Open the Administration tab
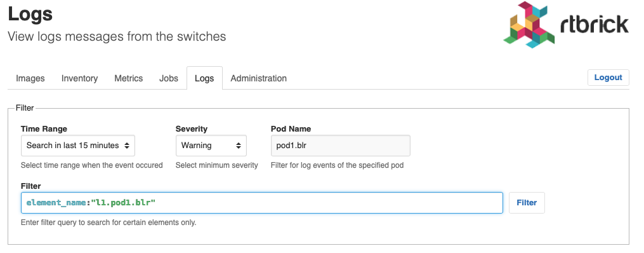 (259, 78)
